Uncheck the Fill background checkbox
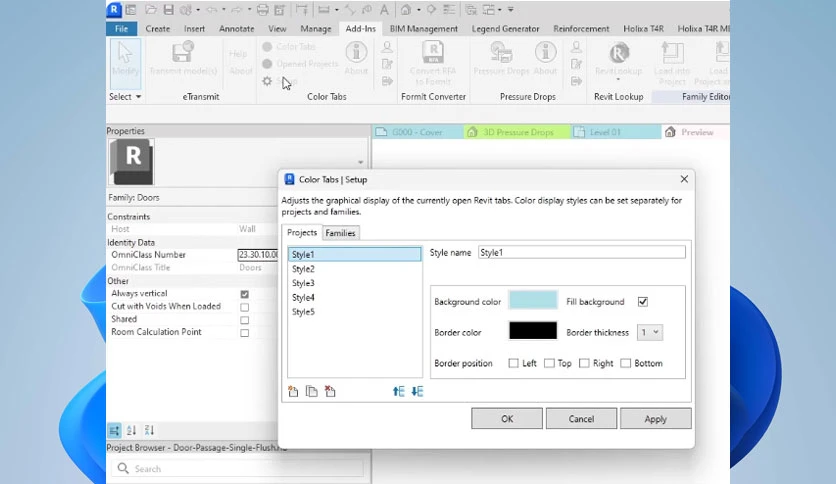The image size is (836, 484). coord(643,302)
